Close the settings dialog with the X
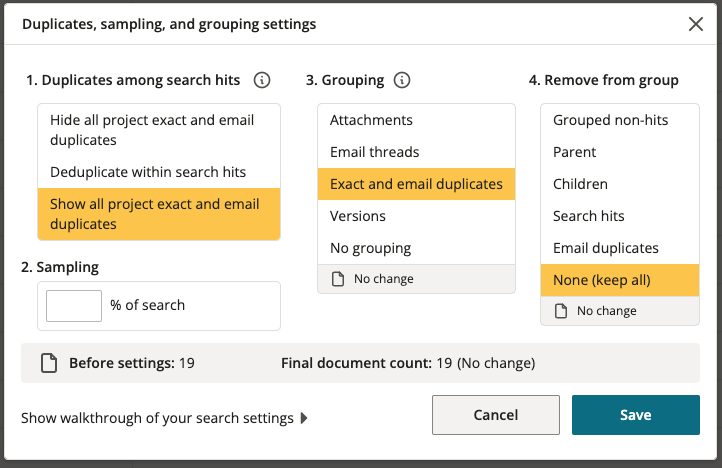The width and height of the screenshot is (722, 468). (x=696, y=24)
